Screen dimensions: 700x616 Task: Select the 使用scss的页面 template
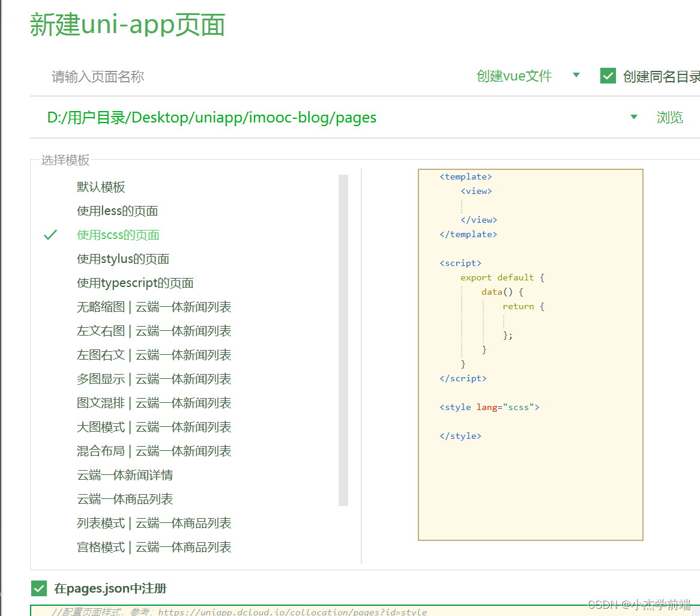click(118, 235)
